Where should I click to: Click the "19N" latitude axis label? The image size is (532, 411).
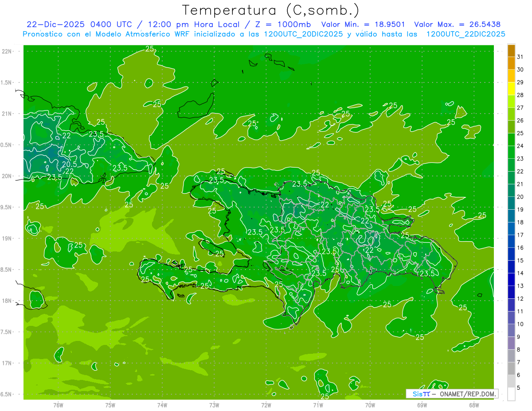click(x=7, y=239)
